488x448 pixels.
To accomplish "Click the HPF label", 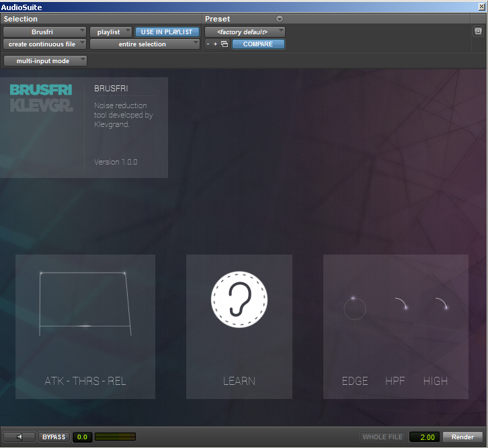I will point(395,381).
